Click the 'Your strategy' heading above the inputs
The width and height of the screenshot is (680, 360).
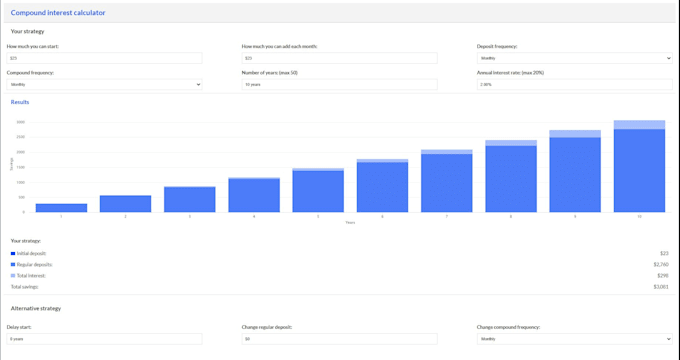(27, 31)
